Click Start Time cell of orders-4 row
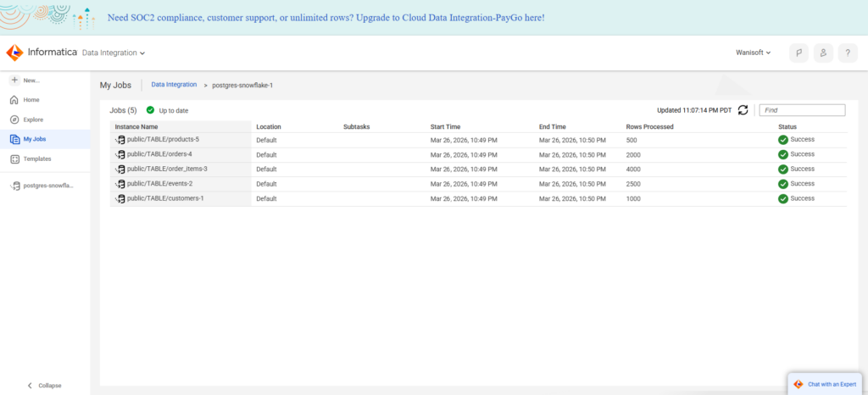The image size is (868, 395). tap(464, 154)
